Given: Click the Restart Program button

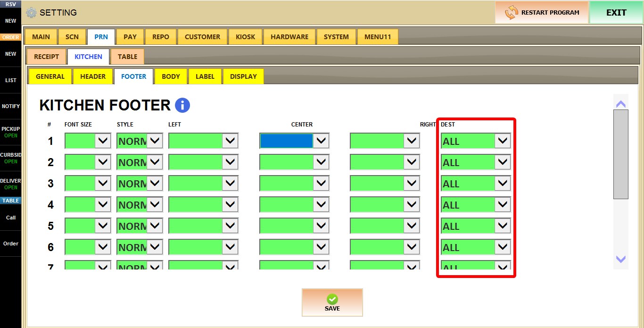Looking at the screenshot, I should (542, 12).
